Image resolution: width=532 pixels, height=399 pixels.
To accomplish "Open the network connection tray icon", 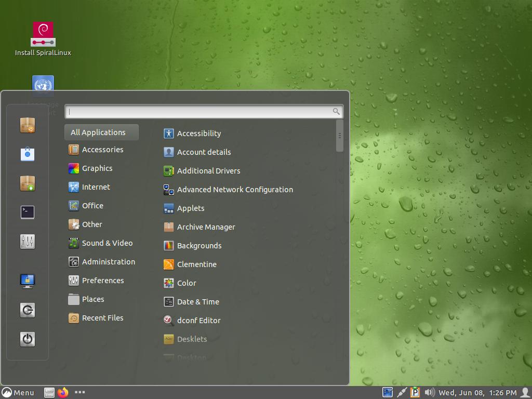I will pos(402,393).
